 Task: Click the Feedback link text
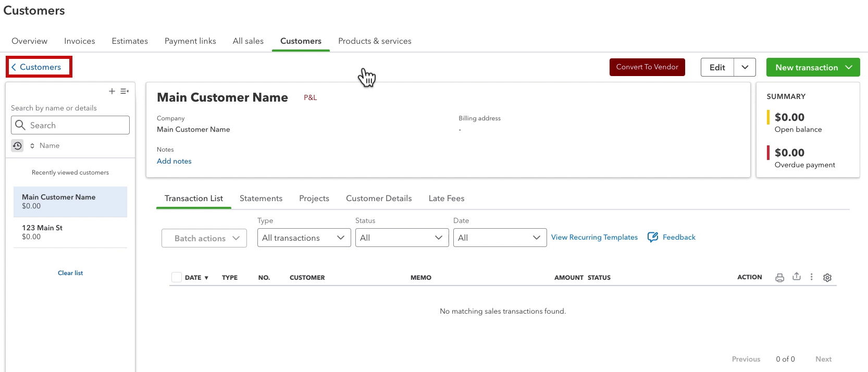pyautogui.click(x=679, y=237)
